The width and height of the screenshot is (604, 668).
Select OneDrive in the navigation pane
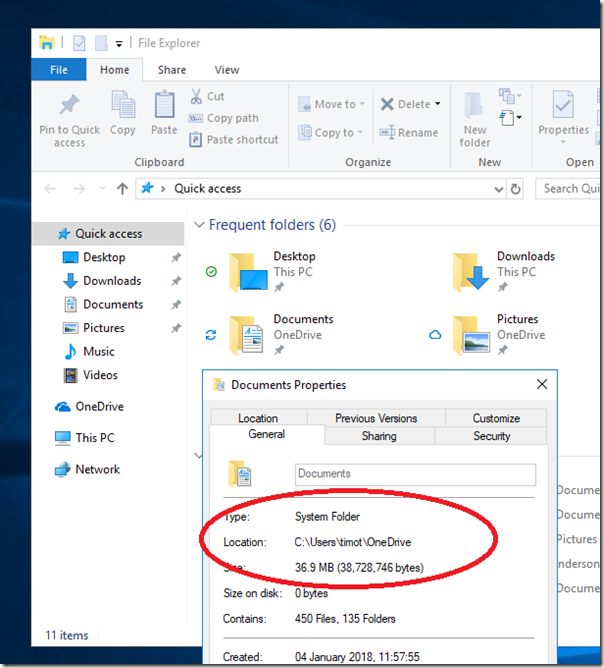coord(99,406)
